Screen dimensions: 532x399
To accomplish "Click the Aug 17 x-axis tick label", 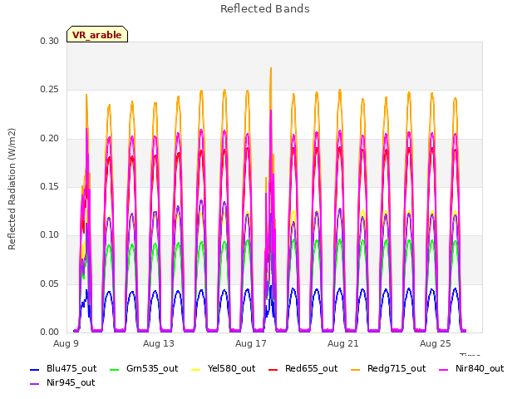I will pyautogui.click(x=251, y=343).
